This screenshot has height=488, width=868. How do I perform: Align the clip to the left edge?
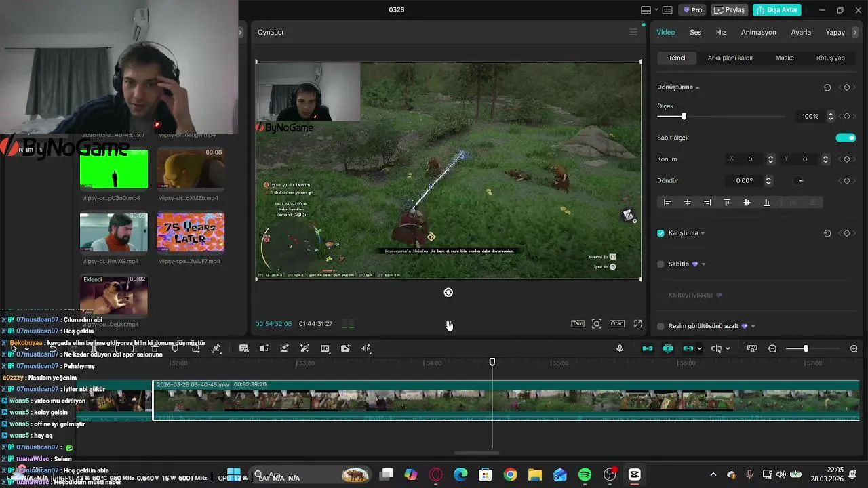pos(667,203)
